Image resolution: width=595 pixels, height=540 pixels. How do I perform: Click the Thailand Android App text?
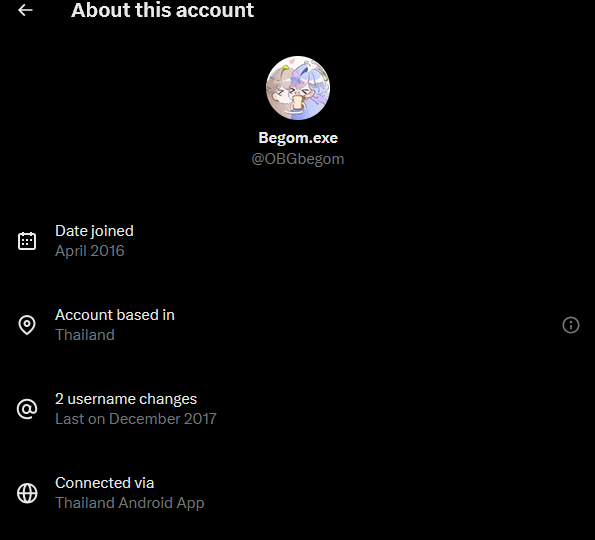129,503
